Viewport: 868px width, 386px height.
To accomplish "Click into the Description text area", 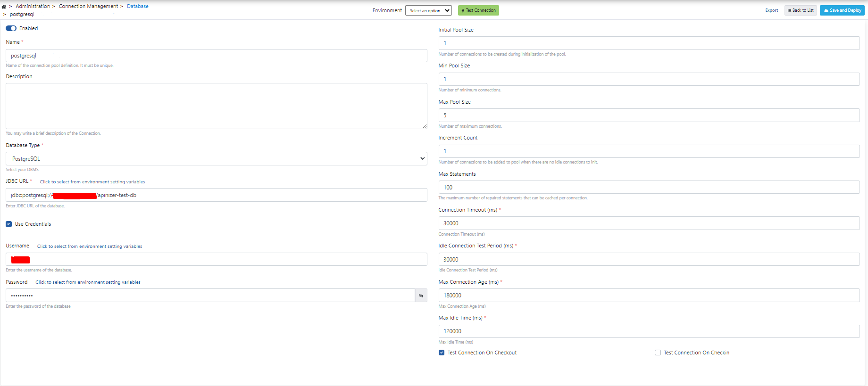I will click(x=216, y=106).
